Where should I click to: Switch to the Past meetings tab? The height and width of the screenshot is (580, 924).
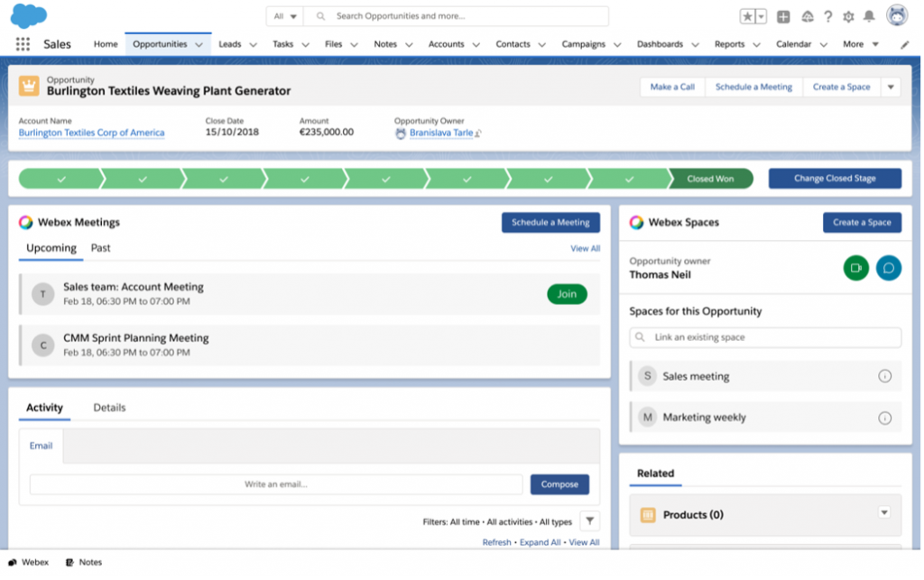(x=100, y=248)
